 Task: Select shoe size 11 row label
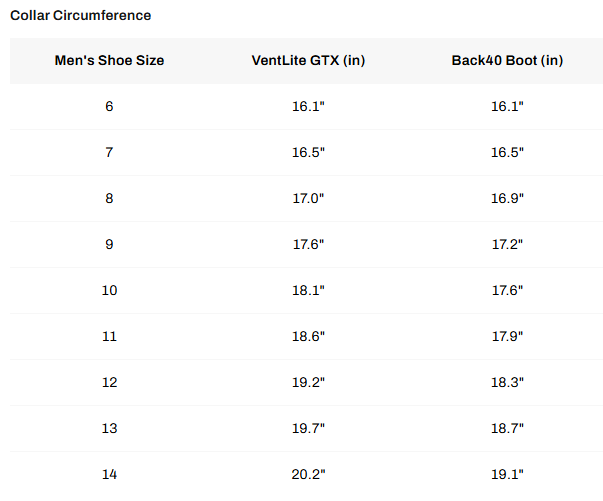[x=109, y=336]
